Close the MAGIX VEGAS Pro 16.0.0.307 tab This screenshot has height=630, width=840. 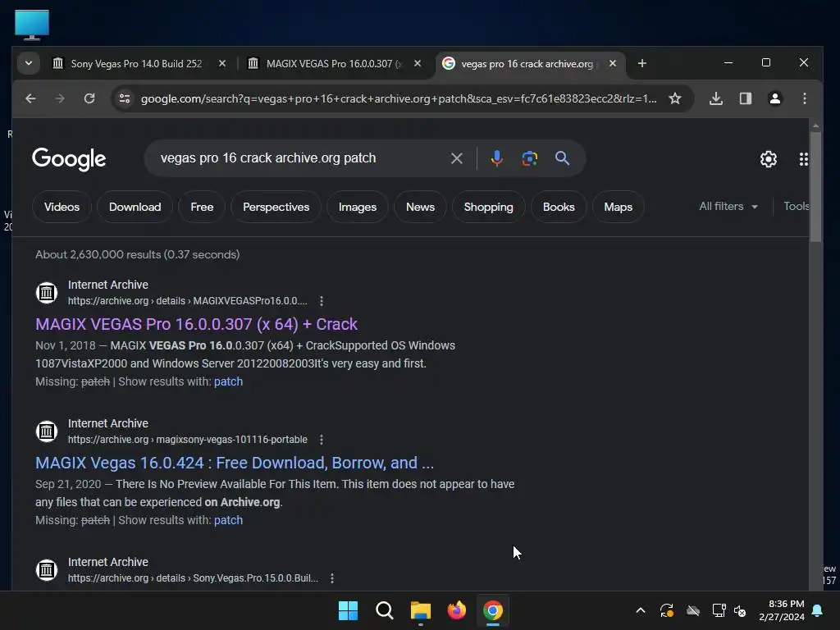point(418,64)
